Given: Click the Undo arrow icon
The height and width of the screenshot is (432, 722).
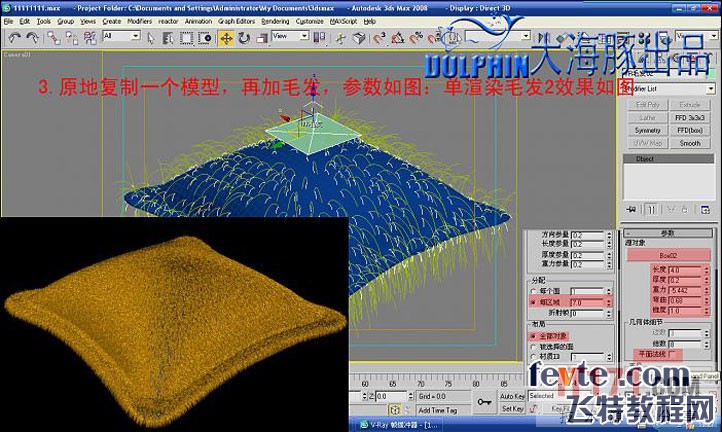Looking at the screenshot, I should [x=15, y=38].
